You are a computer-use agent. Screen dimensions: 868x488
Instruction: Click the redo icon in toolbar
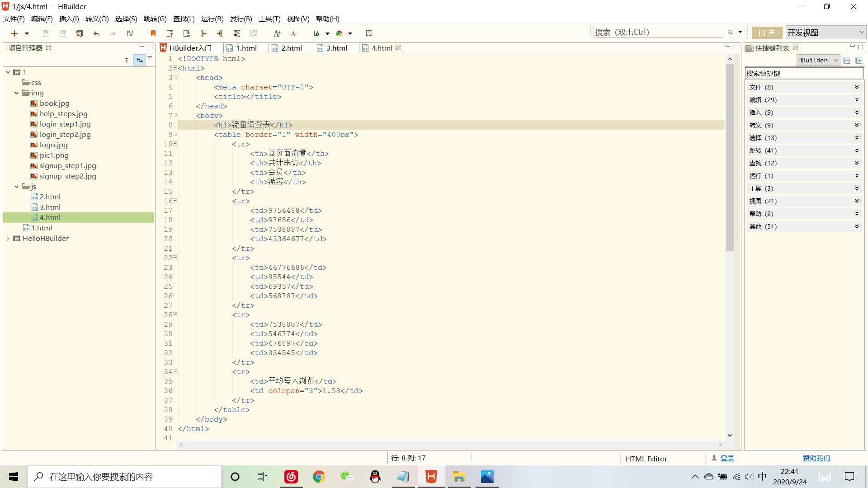[x=113, y=33]
